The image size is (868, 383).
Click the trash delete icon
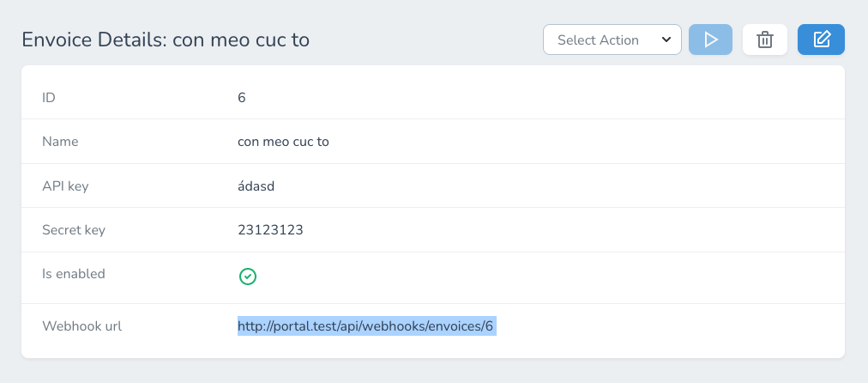pyautogui.click(x=765, y=40)
